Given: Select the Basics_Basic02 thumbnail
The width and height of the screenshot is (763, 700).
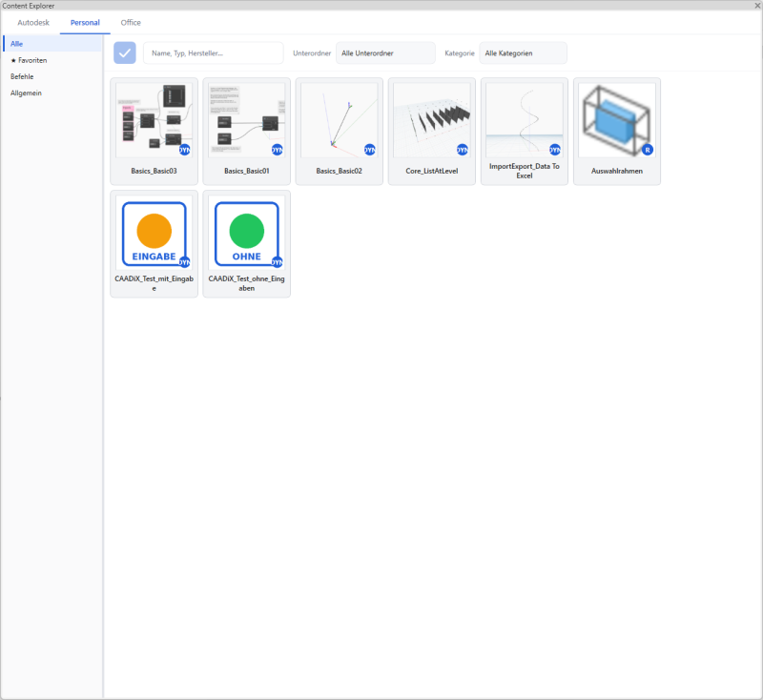Looking at the screenshot, I should tap(340, 119).
